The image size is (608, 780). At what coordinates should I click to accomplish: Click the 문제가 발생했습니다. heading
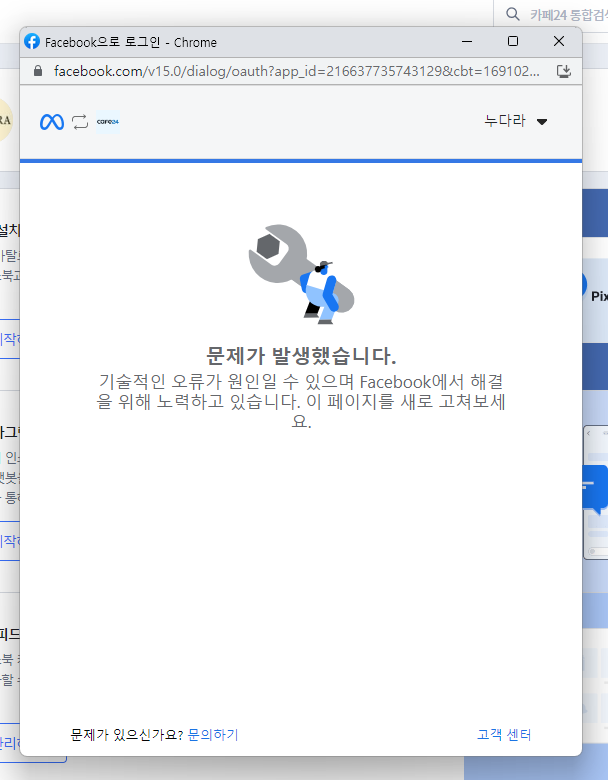(x=301, y=356)
